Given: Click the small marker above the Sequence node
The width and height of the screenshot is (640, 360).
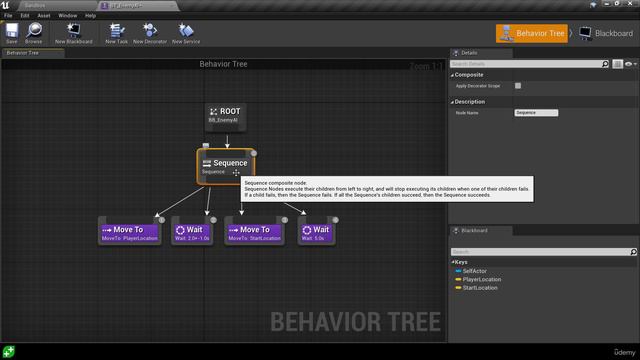Looking at the screenshot, I should (x=206, y=145).
